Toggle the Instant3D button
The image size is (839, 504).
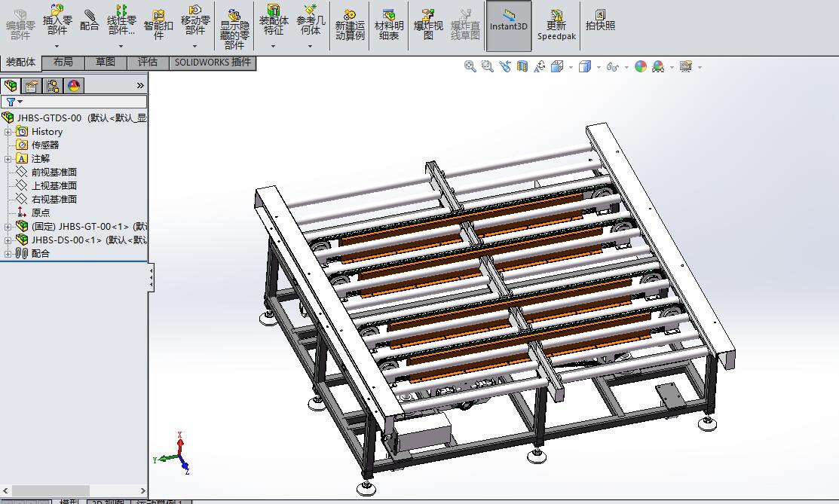coord(509,26)
